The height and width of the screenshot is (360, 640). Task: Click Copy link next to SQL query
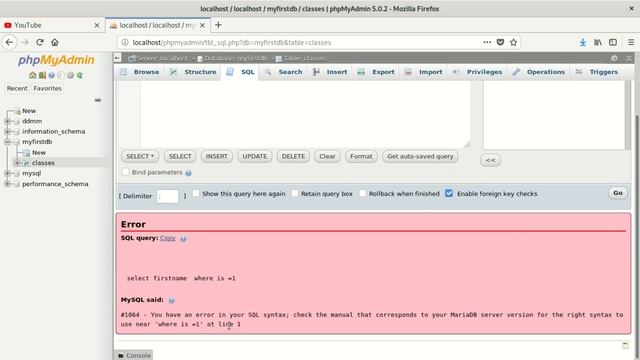click(x=168, y=238)
